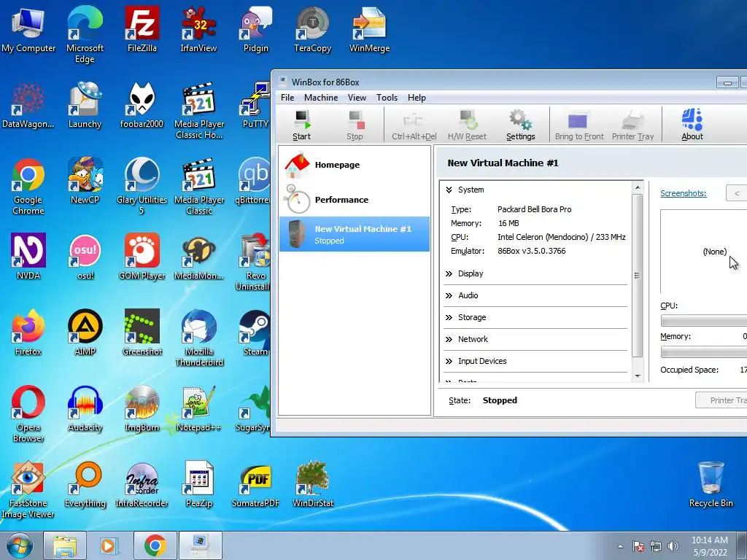Open GOM Player desktop icon
This screenshot has width=747, height=560.
(142, 256)
